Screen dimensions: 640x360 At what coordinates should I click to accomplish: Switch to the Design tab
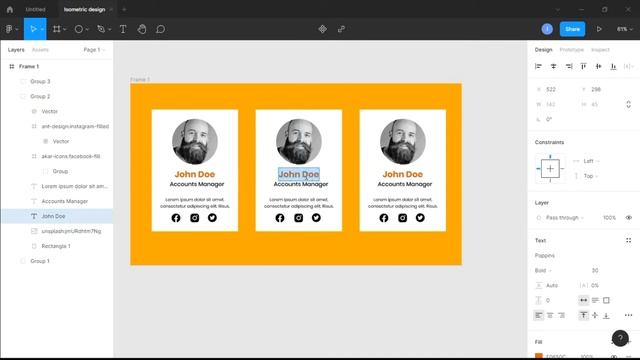pos(543,49)
